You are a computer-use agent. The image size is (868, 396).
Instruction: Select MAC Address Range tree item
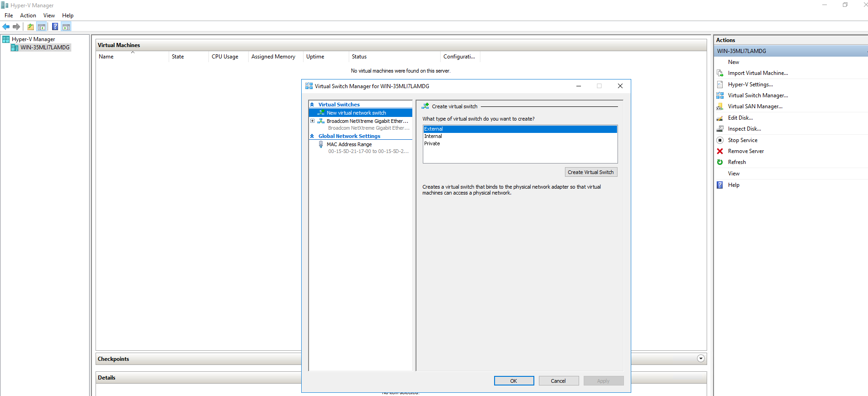pos(349,144)
